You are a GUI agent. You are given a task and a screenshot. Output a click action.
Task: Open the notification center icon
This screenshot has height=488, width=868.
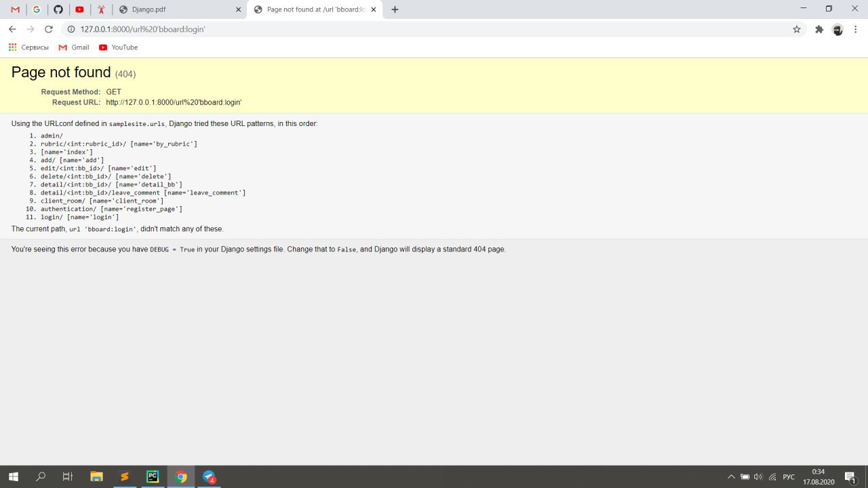850,476
